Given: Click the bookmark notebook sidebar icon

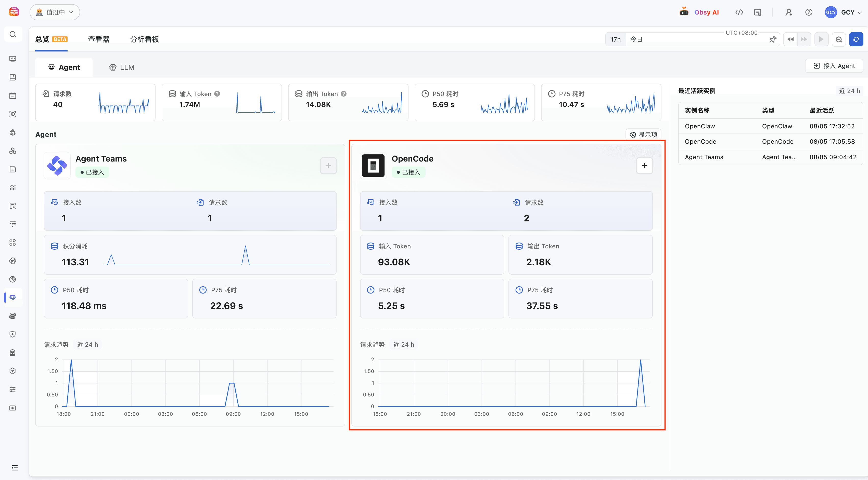Looking at the screenshot, I should pyautogui.click(x=13, y=77).
